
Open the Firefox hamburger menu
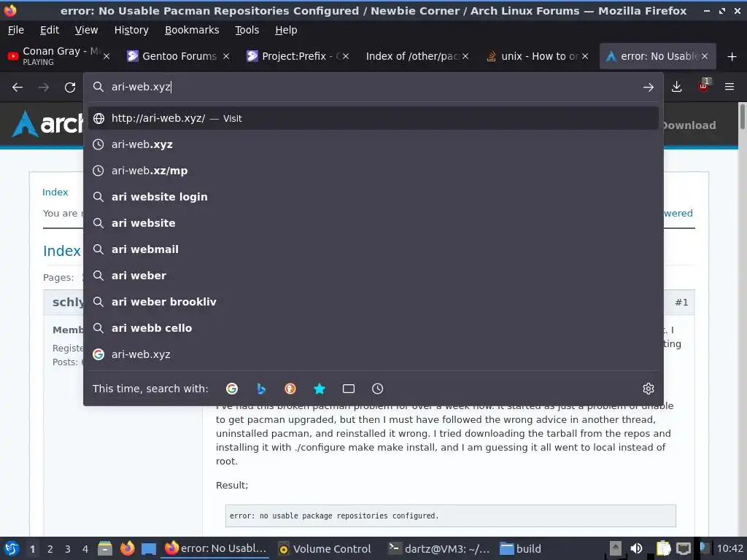pos(729,87)
